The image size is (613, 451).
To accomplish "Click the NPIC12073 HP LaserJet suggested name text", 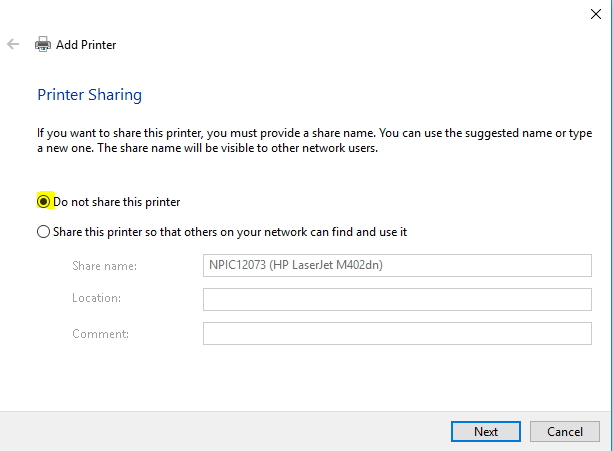I will (296, 265).
